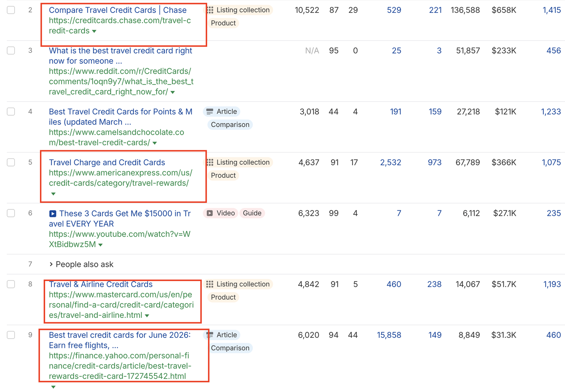Screen dimensions: 565x392
Task: Click the $658K value in the Chase row
Action: pos(504,10)
